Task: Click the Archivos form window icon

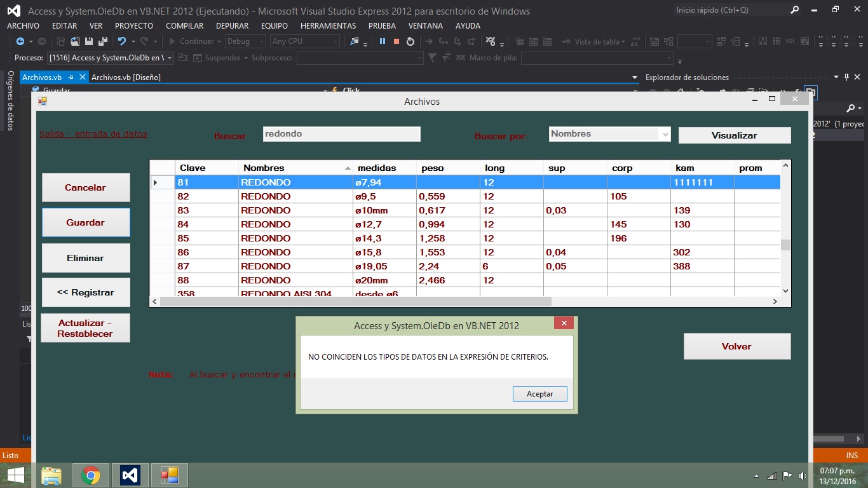Action: 43,100
